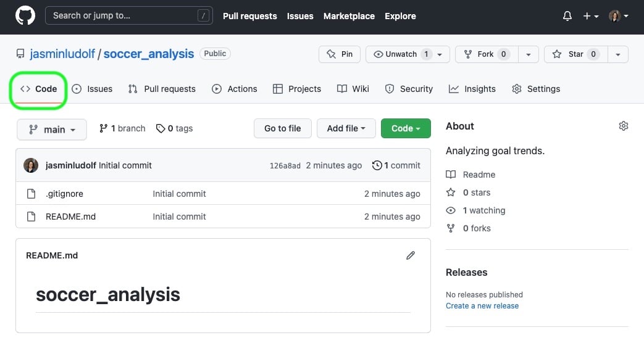Switch to the Security tab
644x343 pixels.
pos(409,89)
